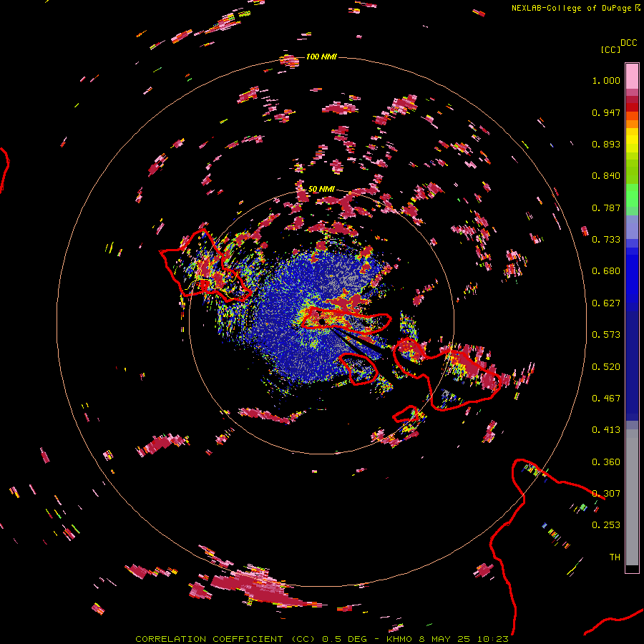Click the 0.840 scale value
Screen dimensions: 644x644
[606, 176]
